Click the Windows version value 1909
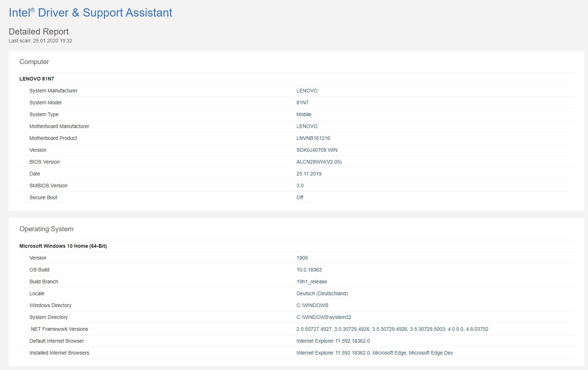 302,258
